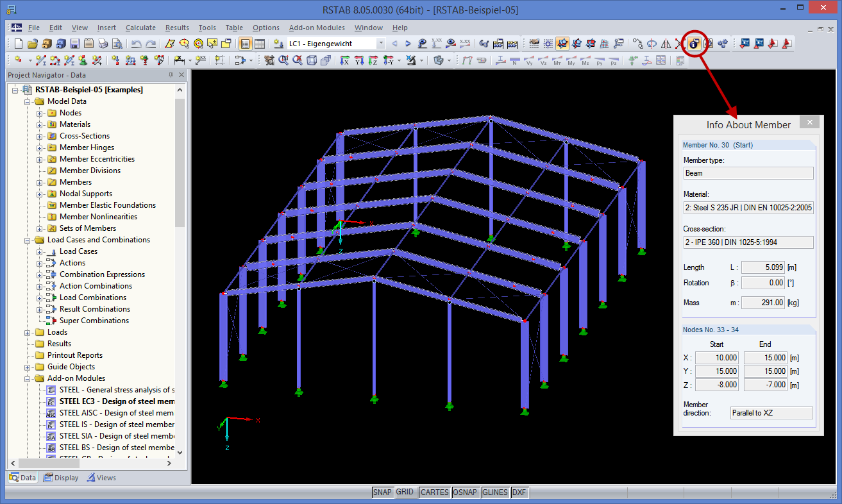Expand the Loads folder in navigator
The width and height of the screenshot is (842, 504).
click(x=28, y=332)
